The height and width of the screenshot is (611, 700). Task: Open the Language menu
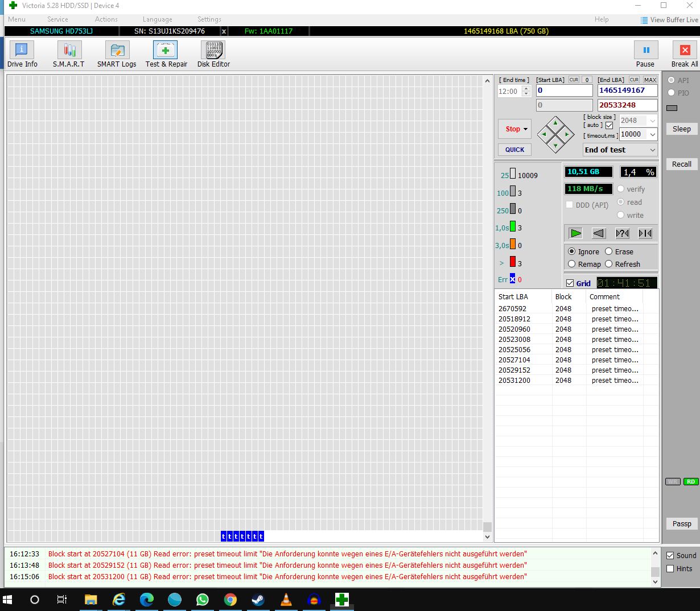(157, 19)
